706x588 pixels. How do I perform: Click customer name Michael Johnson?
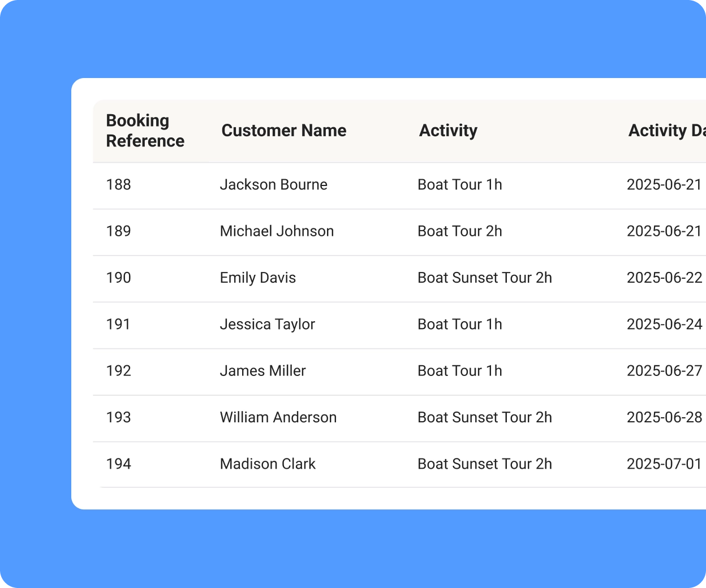tap(277, 231)
